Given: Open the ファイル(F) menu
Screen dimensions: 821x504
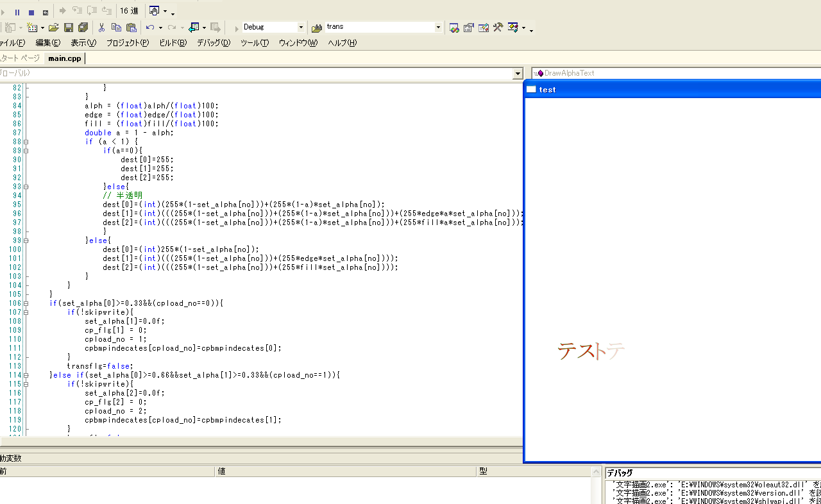Looking at the screenshot, I should point(12,43).
